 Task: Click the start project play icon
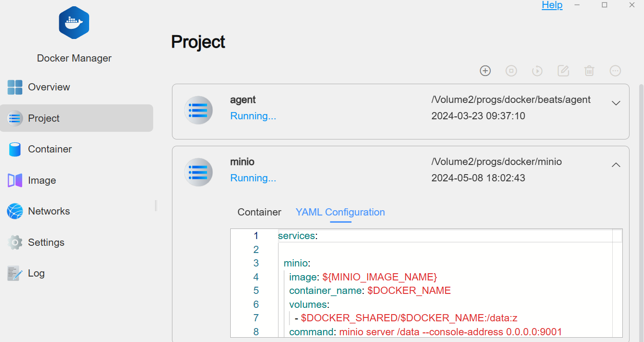pyautogui.click(x=537, y=71)
